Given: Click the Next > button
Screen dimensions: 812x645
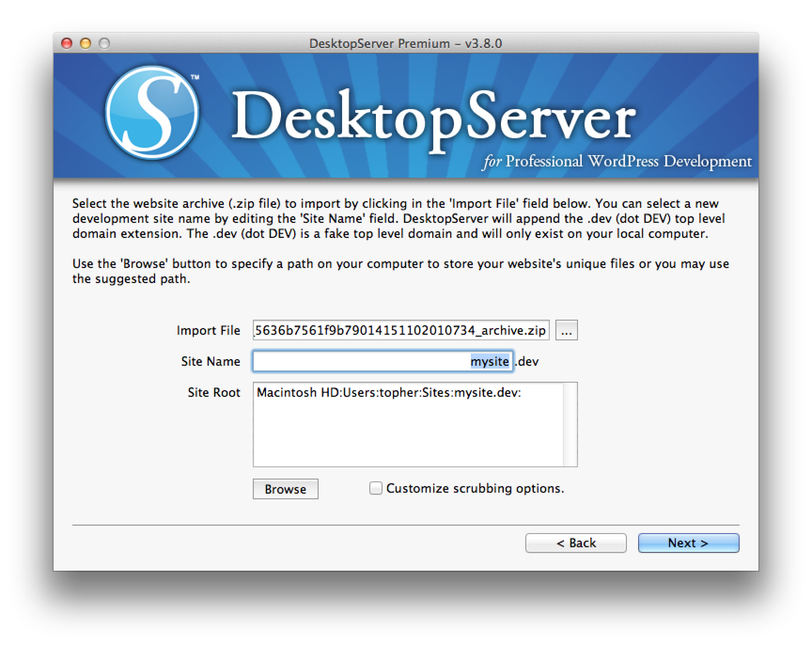Looking at the screenshot, I should point(688,543).
